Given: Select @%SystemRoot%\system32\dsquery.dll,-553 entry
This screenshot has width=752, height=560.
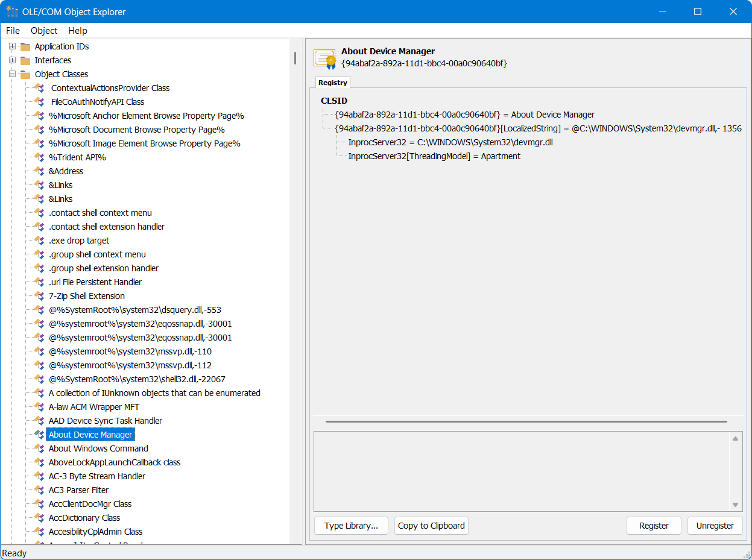Looking at the screenshot, I should 135,310.
